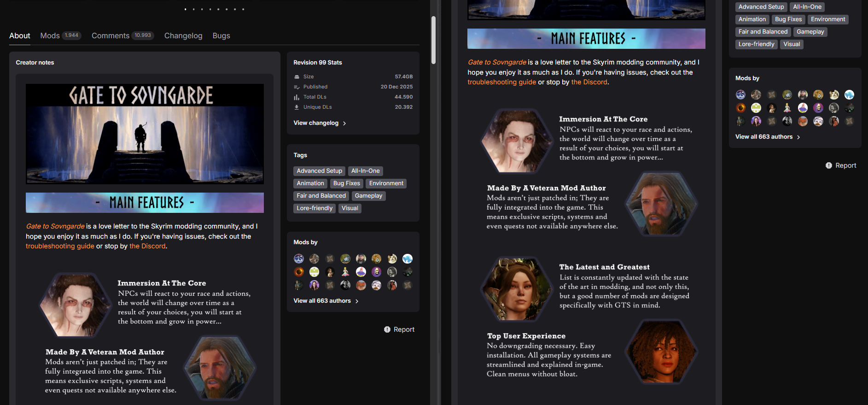
Task: Select Fair and Balanced tag on left page
Action: coord(321,196)
